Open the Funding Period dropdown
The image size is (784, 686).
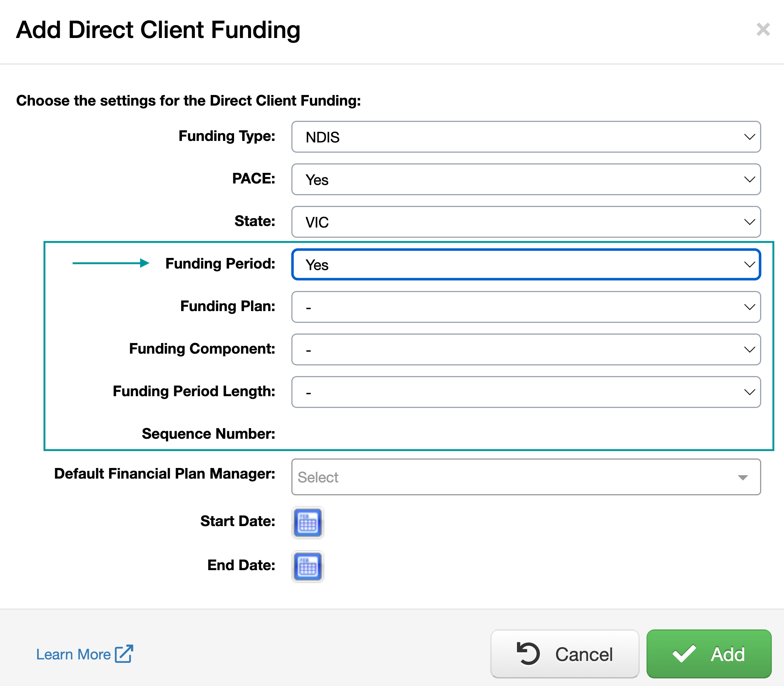tap(526, 264)
